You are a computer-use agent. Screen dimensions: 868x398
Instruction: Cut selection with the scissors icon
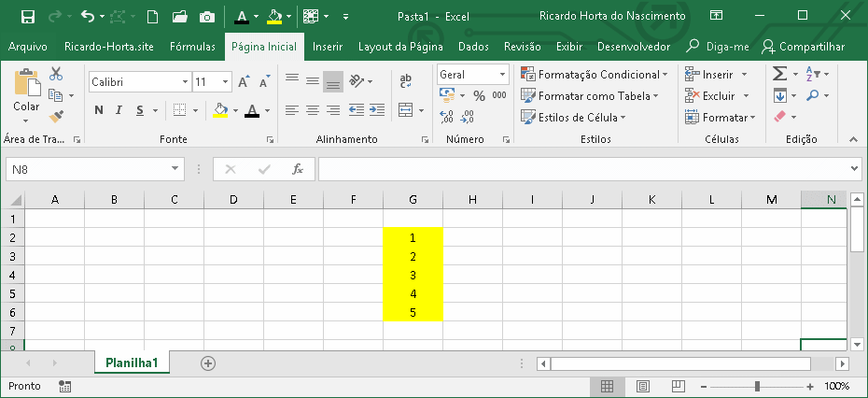coord(56,73)
